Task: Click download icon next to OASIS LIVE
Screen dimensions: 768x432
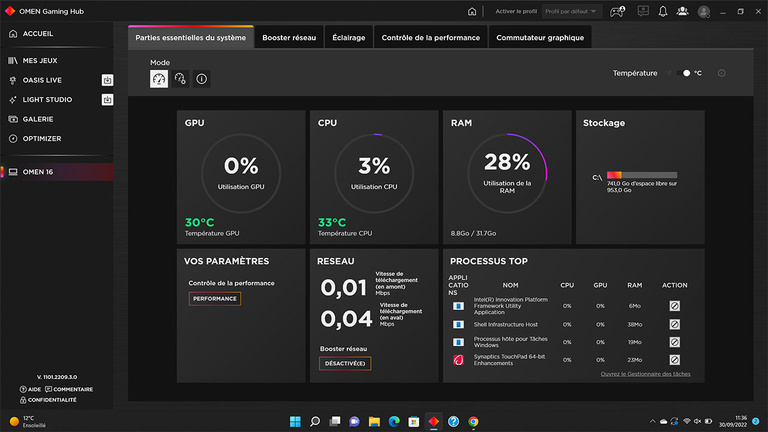Action: [x=107, y=80]
